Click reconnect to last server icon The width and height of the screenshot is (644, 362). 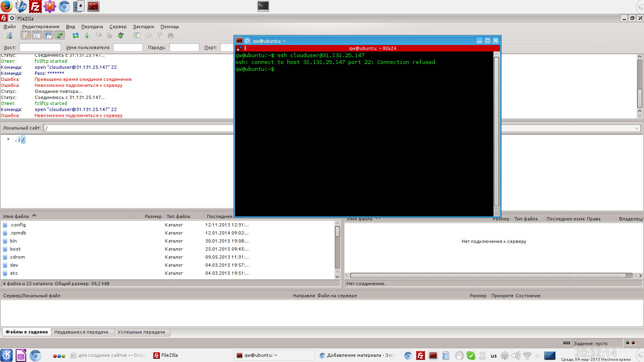click(x=121, y=35)
